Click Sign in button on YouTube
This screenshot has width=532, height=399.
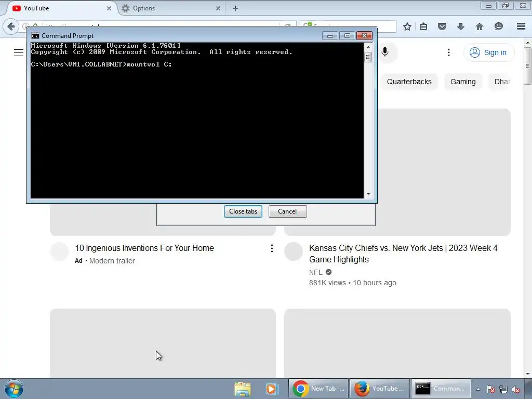pos(488,52)
